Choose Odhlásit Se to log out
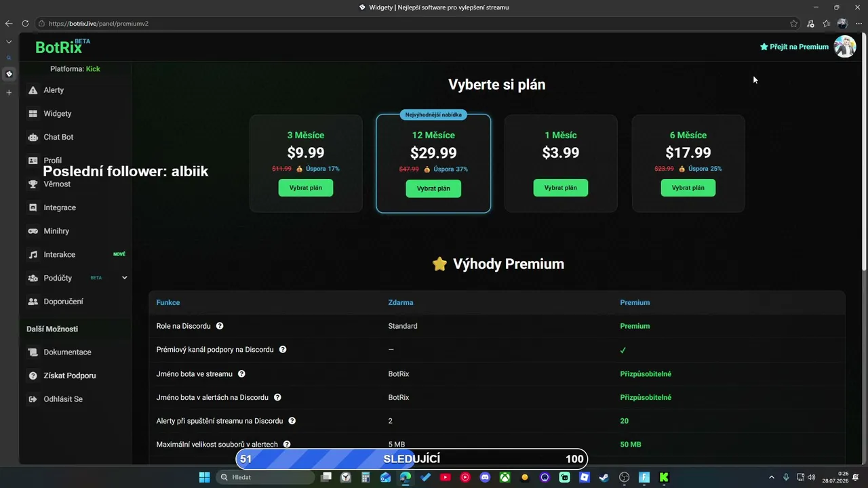868x488 pixels. point(63,399)
